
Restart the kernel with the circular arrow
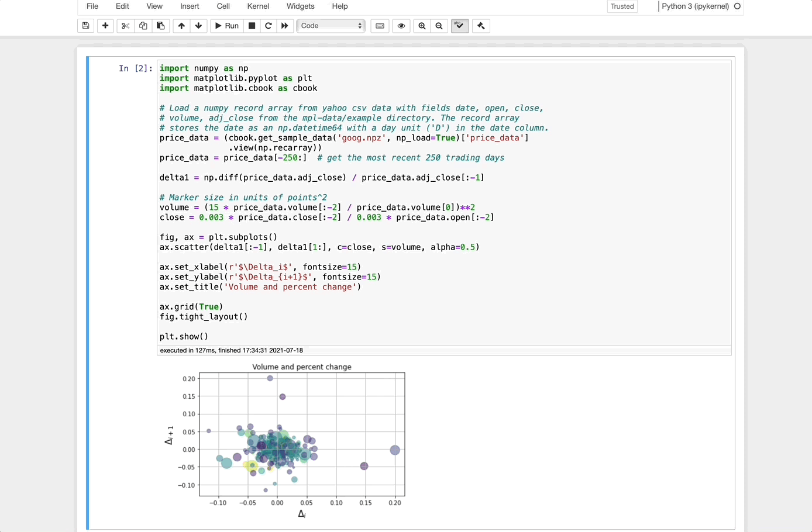(x=269, y=26)
